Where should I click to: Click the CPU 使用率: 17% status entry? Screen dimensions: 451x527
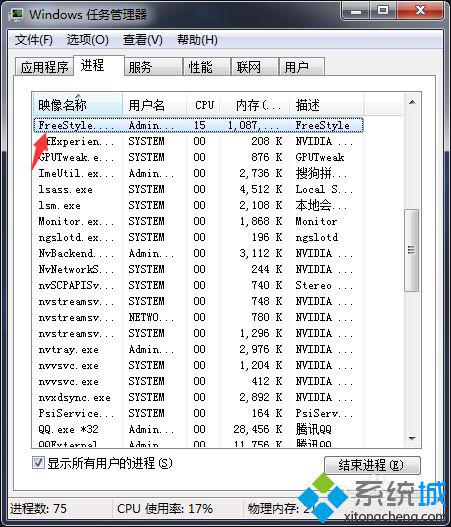[165, 508]
